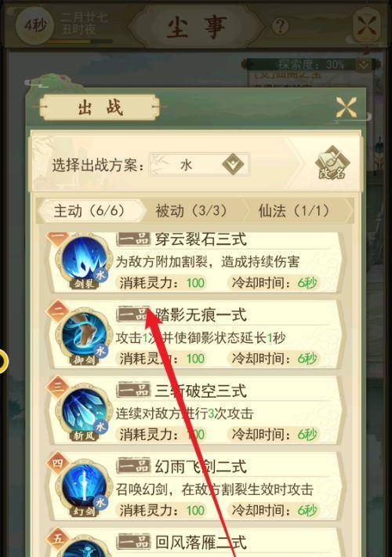Tap the 4秒 timer circle

tap(34, 26)
